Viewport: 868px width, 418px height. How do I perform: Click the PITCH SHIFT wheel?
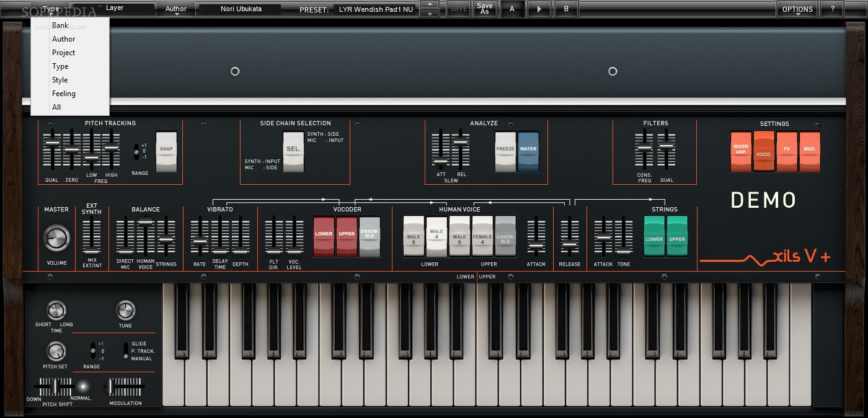pos(54,387)
